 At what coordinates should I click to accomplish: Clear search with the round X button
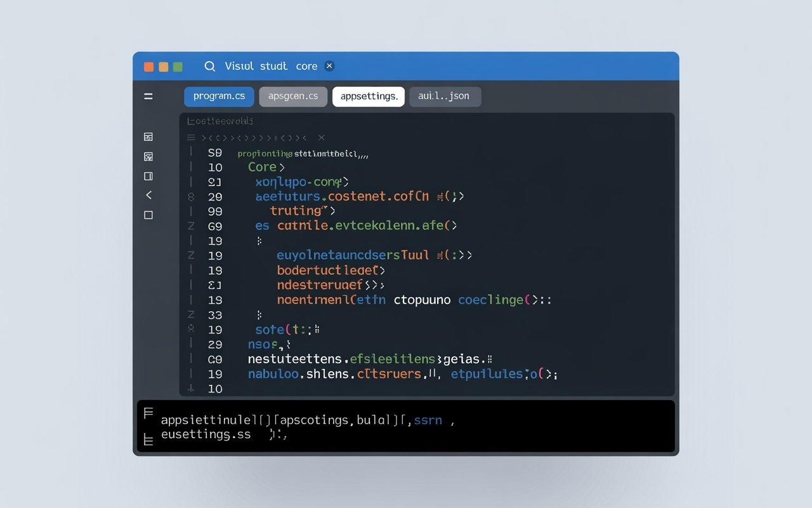tap(329, 66)
